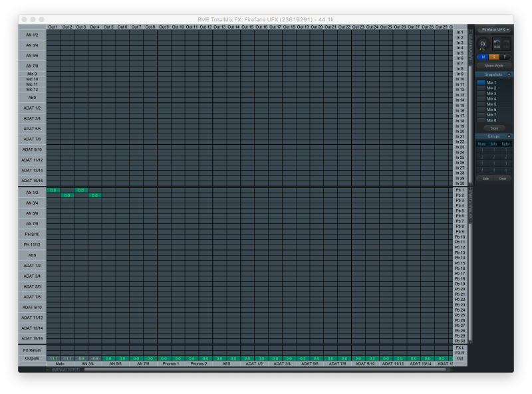Click the Pb 2 to Out 2 gain cell

[x=67, y=195]
